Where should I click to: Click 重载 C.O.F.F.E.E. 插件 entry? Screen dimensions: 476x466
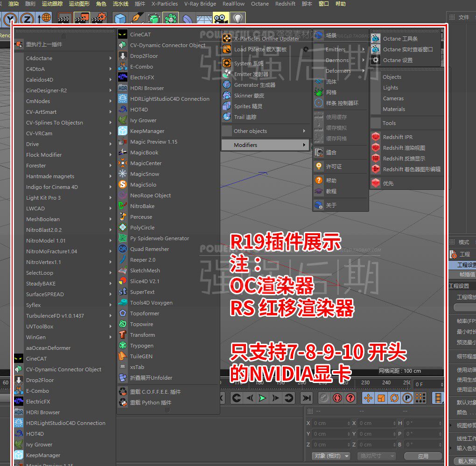coord(168,392)
